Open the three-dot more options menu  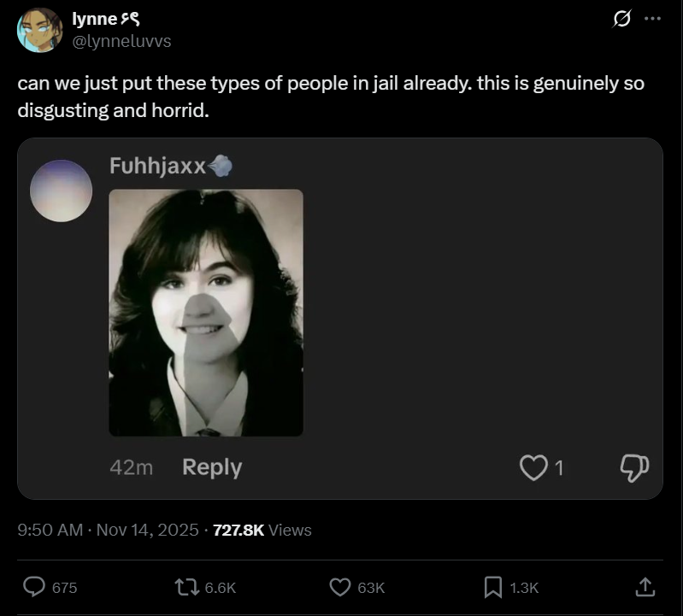pyautogui.click(x=653, y=18)
